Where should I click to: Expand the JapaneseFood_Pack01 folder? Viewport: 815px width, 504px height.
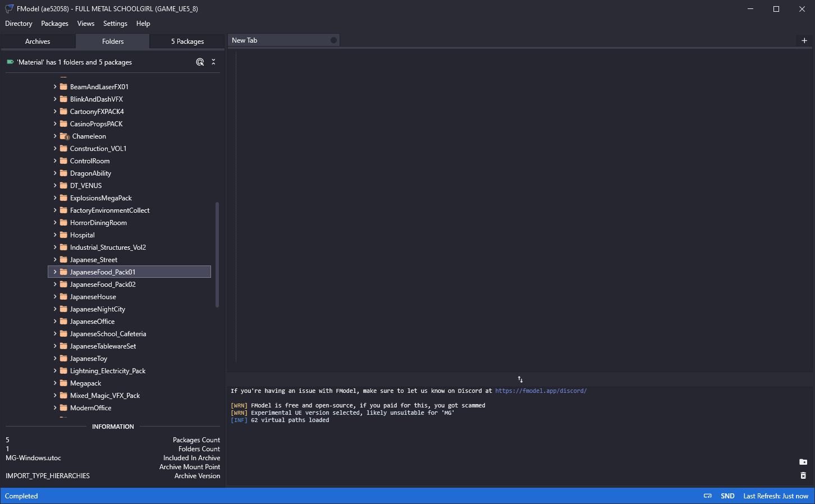pyautogui.click(x=55, y=272)
